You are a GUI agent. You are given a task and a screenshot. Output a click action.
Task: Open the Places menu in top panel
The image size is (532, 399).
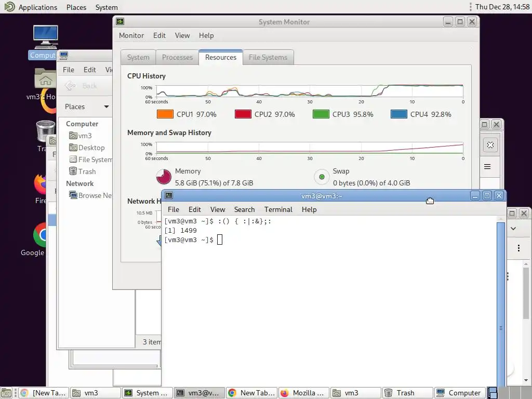(x=76, y=7)
